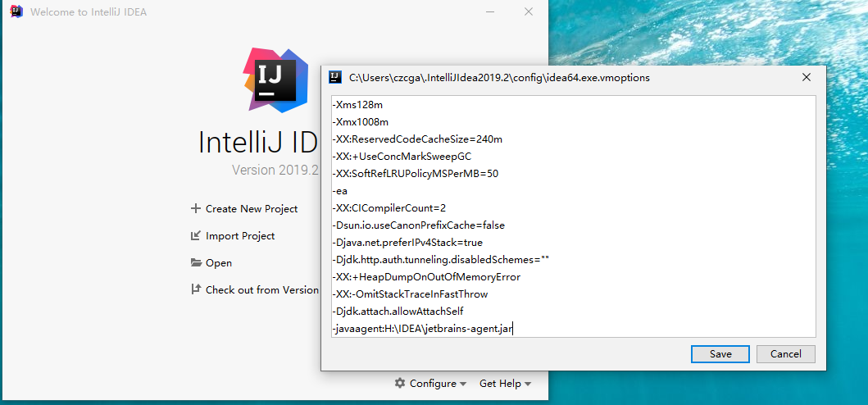This screenshot has width=868, height=405.
Task: Minimize the Welcome to IntelliJ IDEA window
Action: [490, 12]
